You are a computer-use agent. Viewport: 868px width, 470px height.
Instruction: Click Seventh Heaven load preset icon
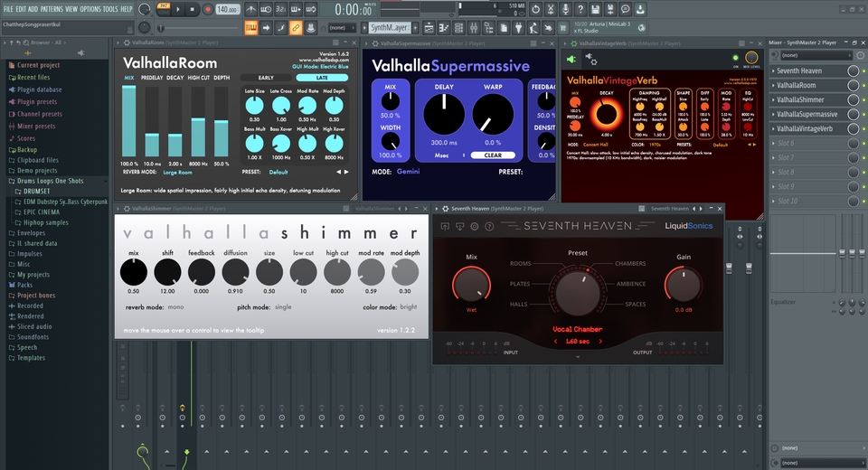click(x=445, y=227)
